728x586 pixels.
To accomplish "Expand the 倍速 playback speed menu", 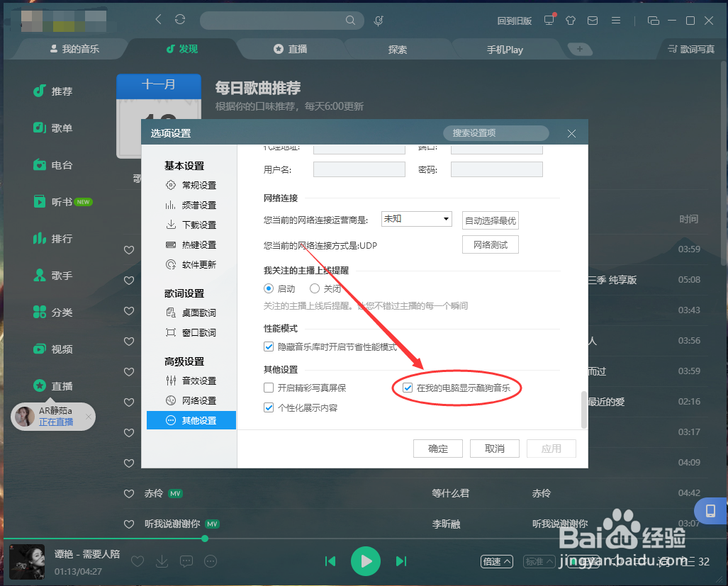I will pyautogui.click(x=497, y=561).
